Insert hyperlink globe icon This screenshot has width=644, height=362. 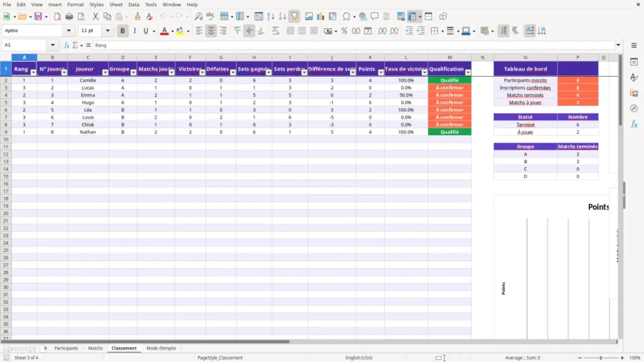pyautogui.click(x=363, y=16)
